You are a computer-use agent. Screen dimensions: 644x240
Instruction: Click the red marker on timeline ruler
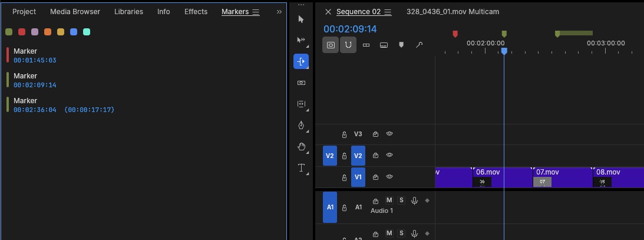pos(455,34)
